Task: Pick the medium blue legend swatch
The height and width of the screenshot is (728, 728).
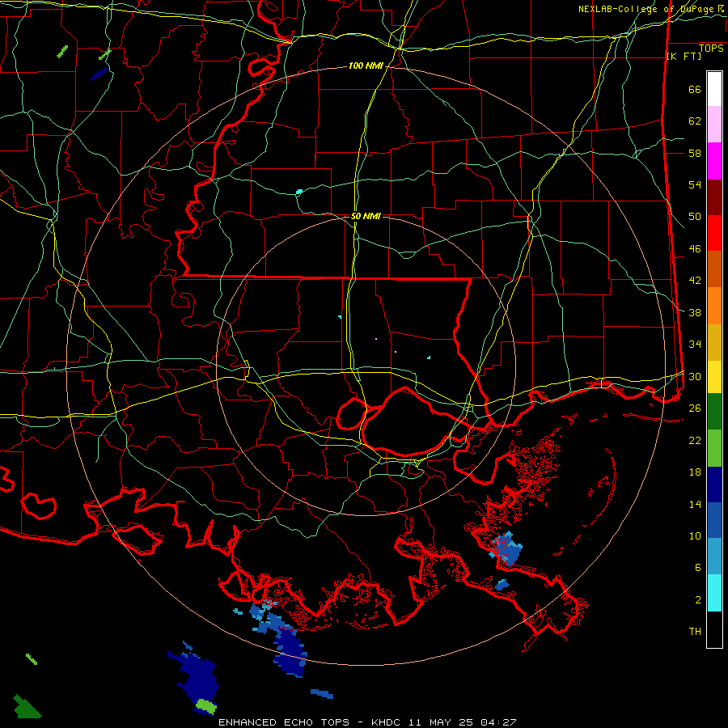Action: pyautogui.click(x=714, y=520)
